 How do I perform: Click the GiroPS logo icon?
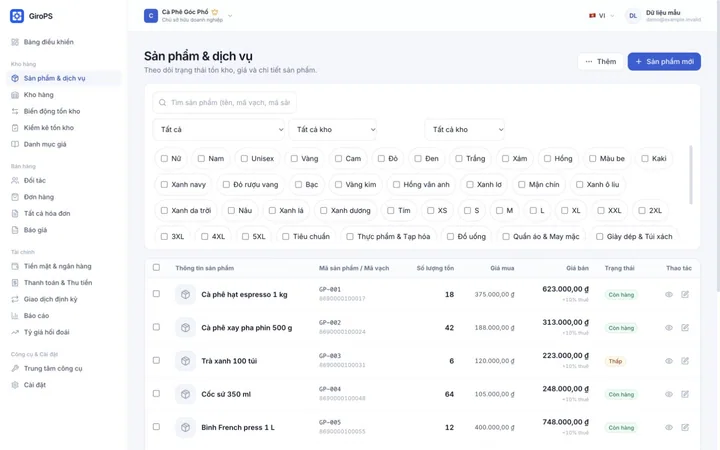(17, 16)
